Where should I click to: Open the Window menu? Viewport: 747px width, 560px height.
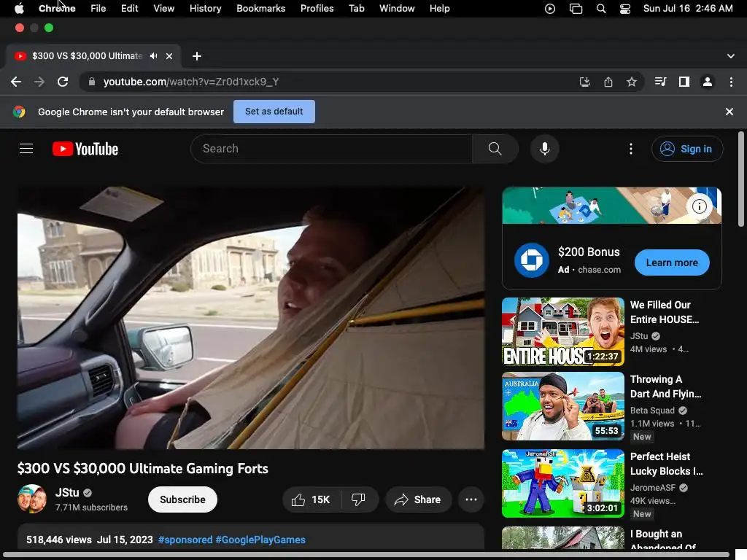click(x=397, y=9)
